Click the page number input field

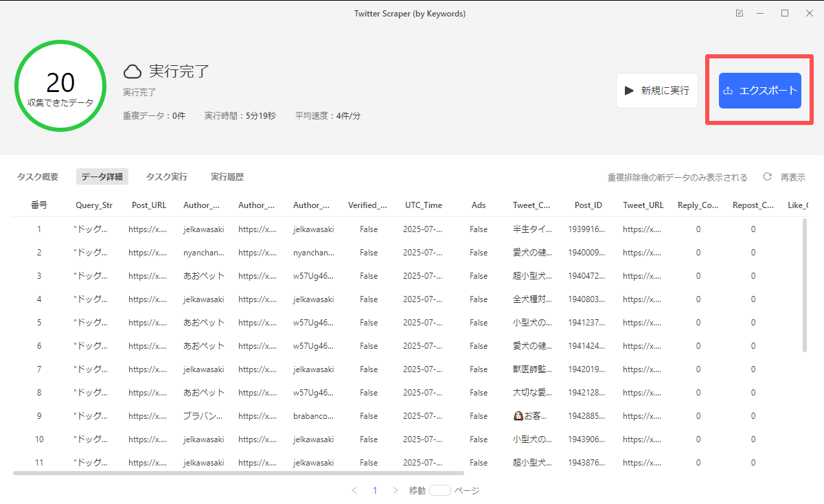point(439,490)
